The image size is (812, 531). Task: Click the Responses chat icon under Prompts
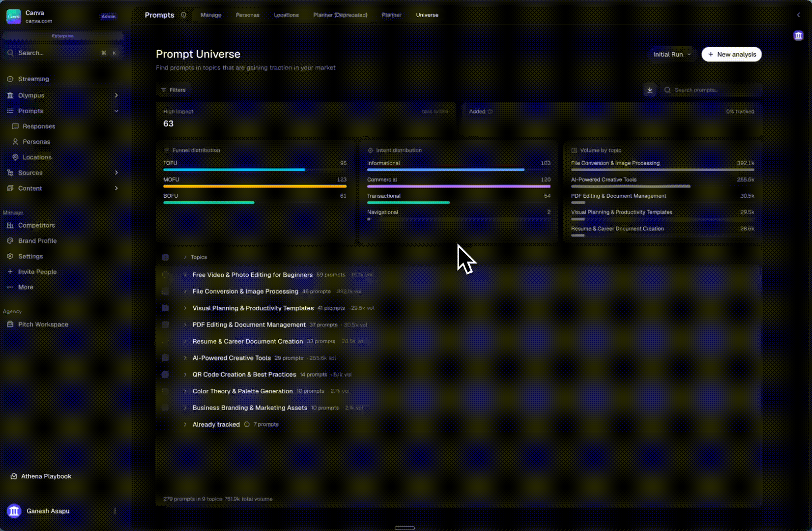(x=16, y=126)
